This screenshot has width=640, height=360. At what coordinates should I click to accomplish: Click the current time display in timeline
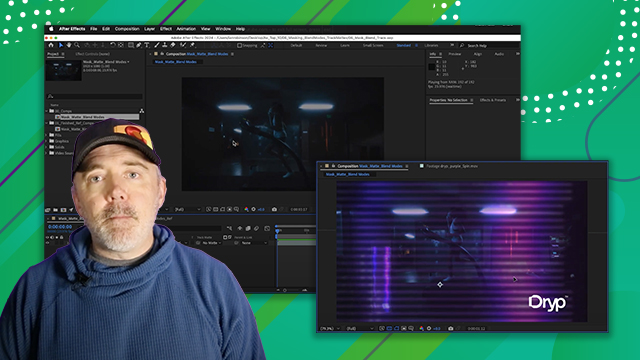click(60, 227)
